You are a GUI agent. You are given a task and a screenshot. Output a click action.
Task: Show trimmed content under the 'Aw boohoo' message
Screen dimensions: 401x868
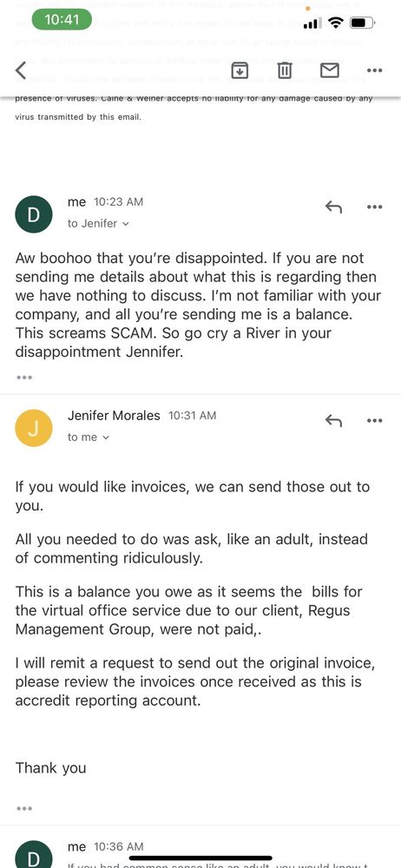coord(24,378)
